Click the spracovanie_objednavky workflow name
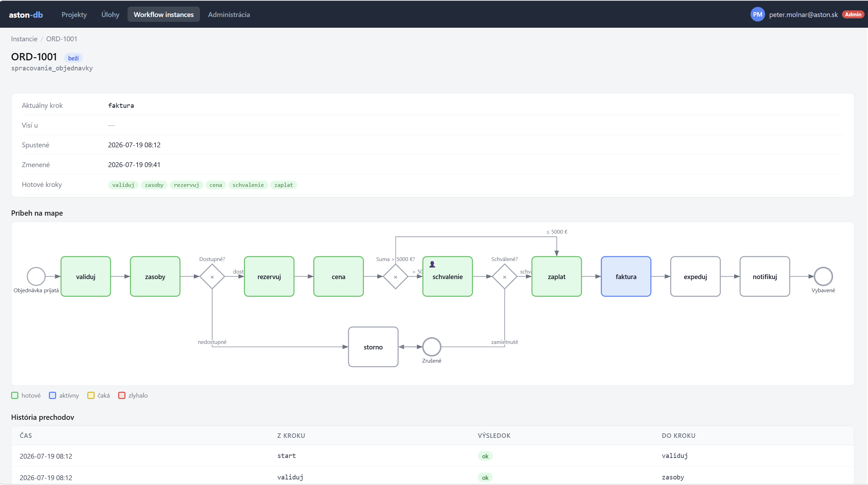The image size is (868, 485). click(52, 68)
